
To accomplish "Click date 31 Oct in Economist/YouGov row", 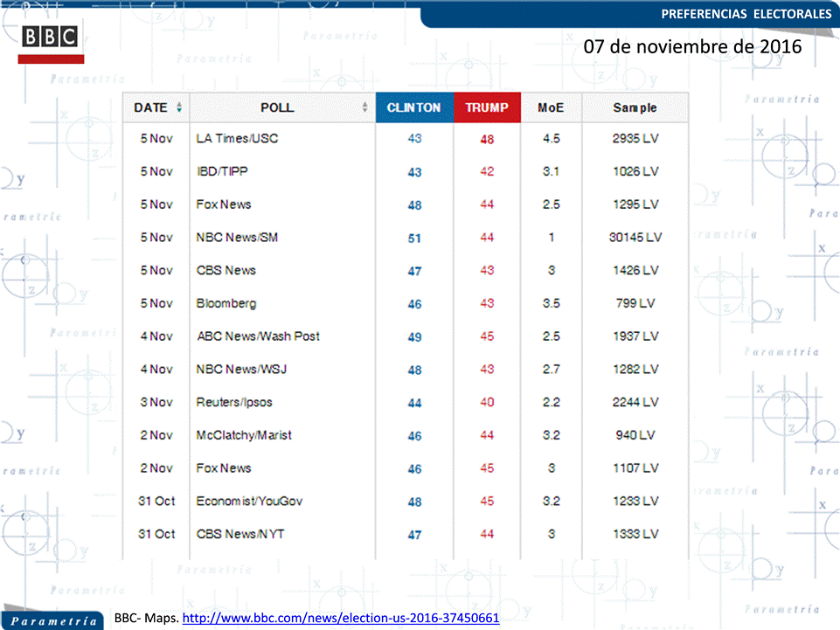I will coord(156,501).
